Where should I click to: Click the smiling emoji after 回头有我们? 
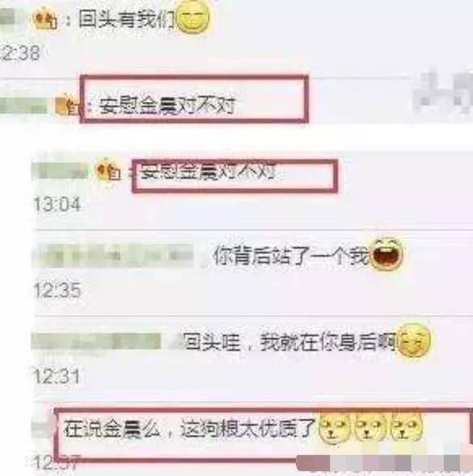point(193,18)
